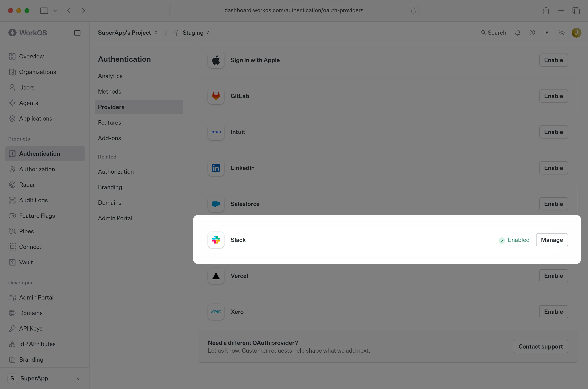Enable the Intuit provider

pyautogui.click(x=553, y=132)
